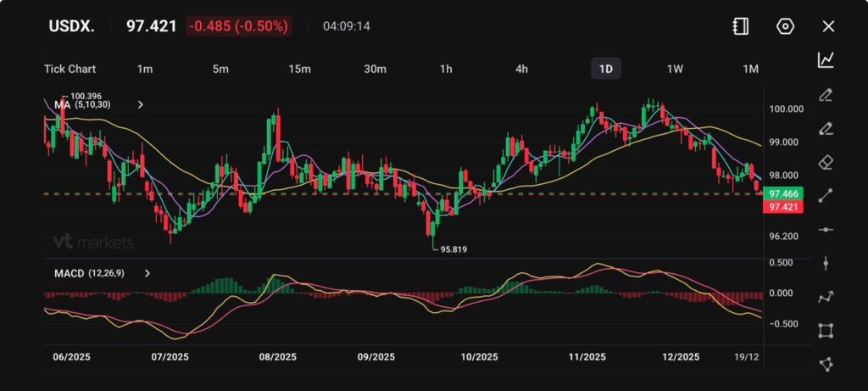This screenshot has height=391, width=868.
Task: Select the rectangle drawing tool
Action: click(825, 330)
